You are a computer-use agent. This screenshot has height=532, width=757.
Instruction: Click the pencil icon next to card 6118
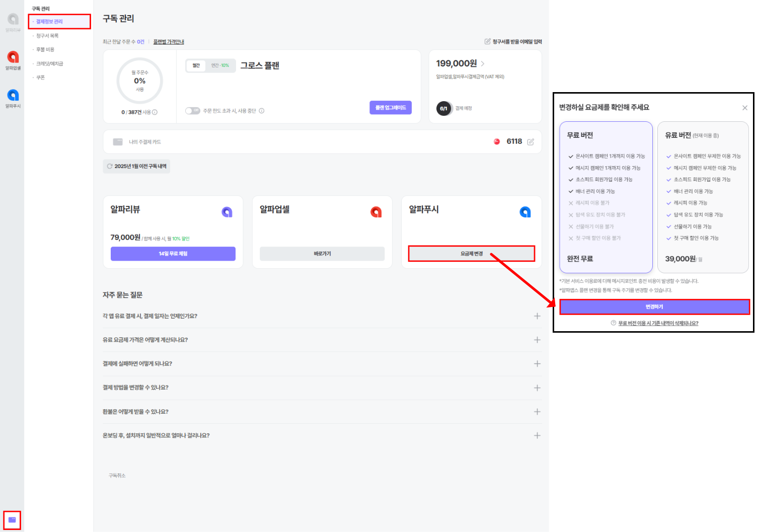531,142
